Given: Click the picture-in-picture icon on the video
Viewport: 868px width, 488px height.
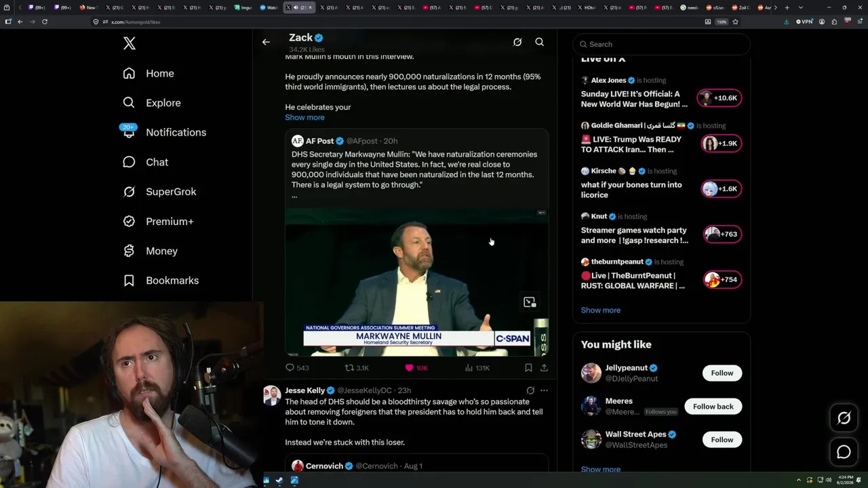Looking at the screenshot, I should pyautogui.click(x=530, y=302).
